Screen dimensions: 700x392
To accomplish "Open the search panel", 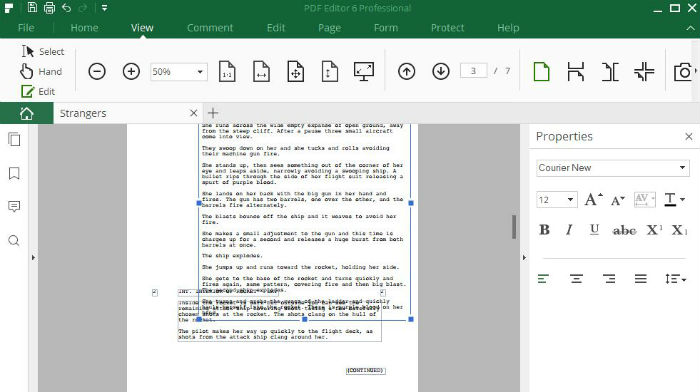I will click(x=14, y=241).
